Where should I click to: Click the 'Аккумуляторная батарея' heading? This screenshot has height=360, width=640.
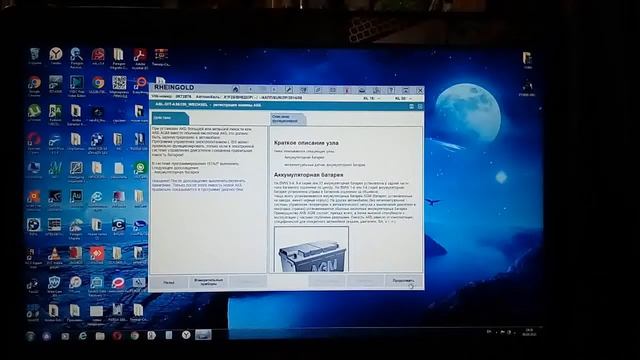pyautogui.click(x=309, y=175)
